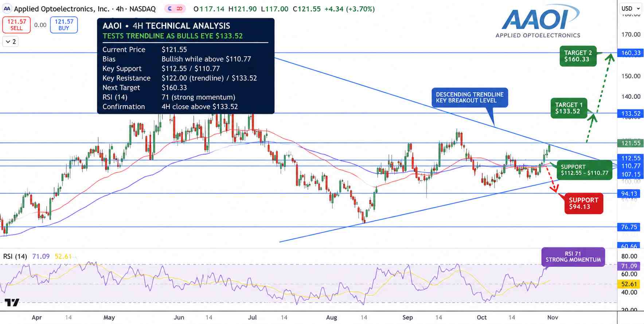Click the 121.57 BUY button

click(x=64, y=25)
